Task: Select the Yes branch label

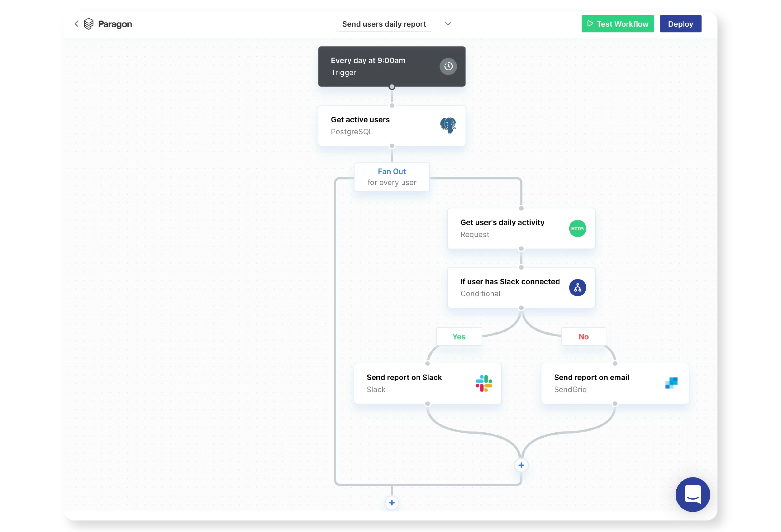Action: (459, 336)
